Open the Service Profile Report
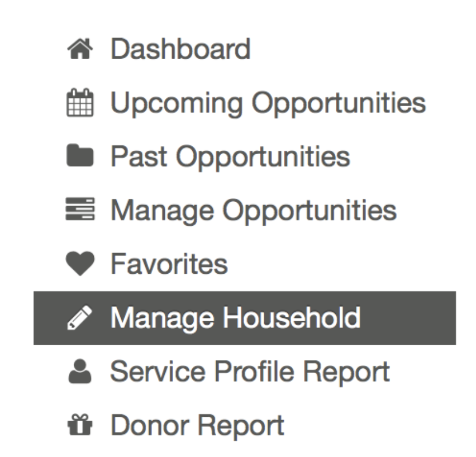This screenshot has width=476, height=457. point(249,372)
